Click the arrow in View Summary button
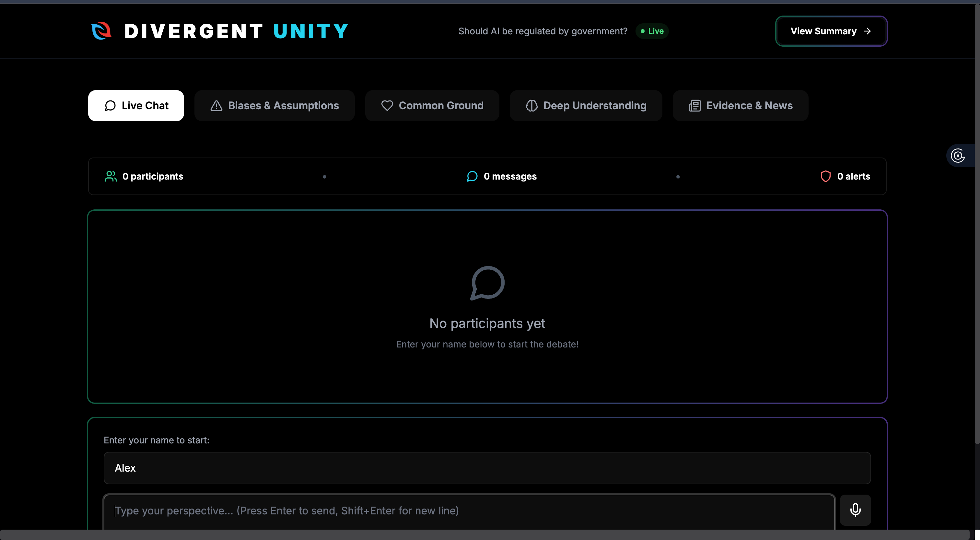 [x=867, y=31]
